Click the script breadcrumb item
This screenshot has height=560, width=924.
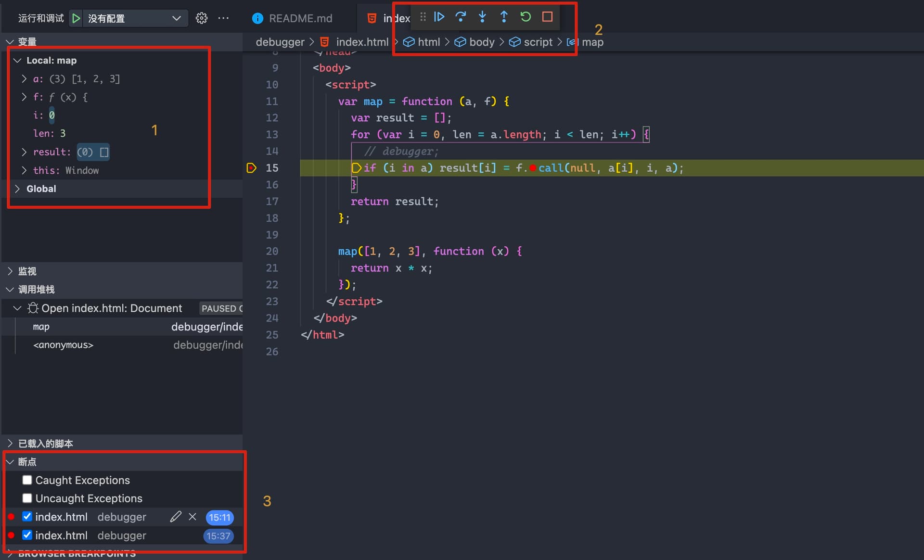[538, 42]
